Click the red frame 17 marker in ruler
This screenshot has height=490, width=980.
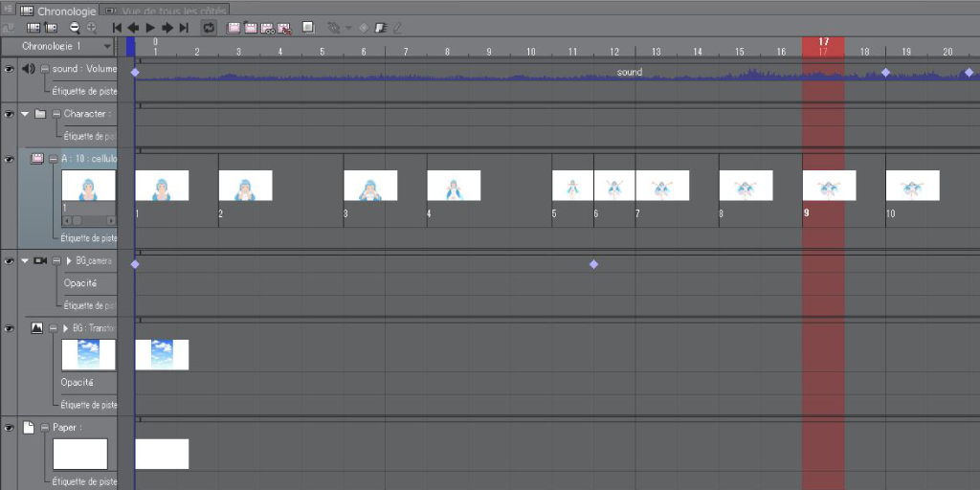[x=823, y=47]
